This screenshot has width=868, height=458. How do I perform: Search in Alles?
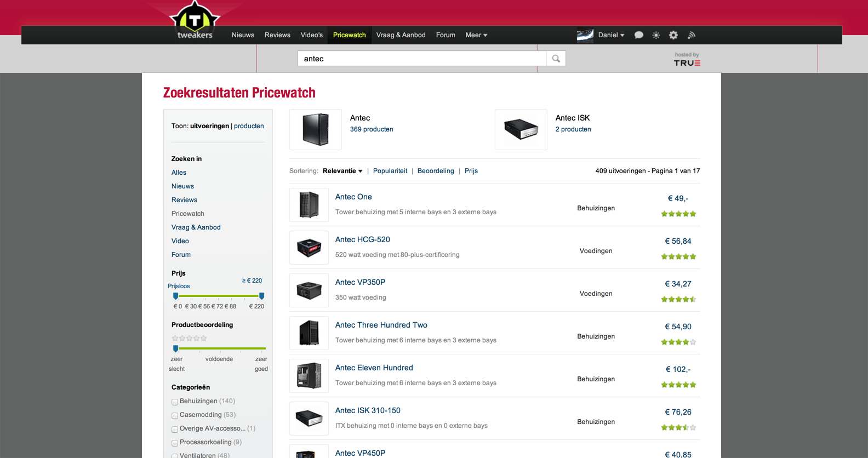click(x=179, y=173)
